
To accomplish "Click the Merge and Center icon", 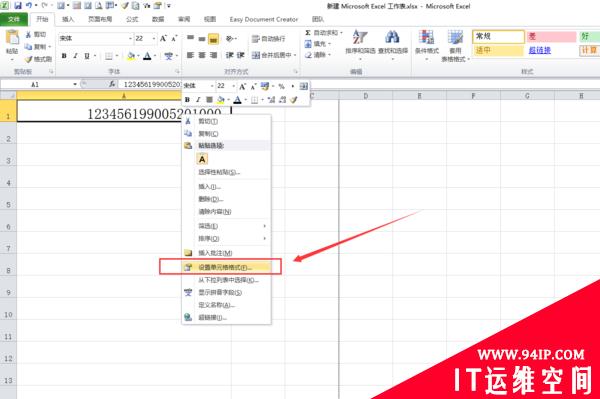I will pyautogui.click(x=256, y=55).
